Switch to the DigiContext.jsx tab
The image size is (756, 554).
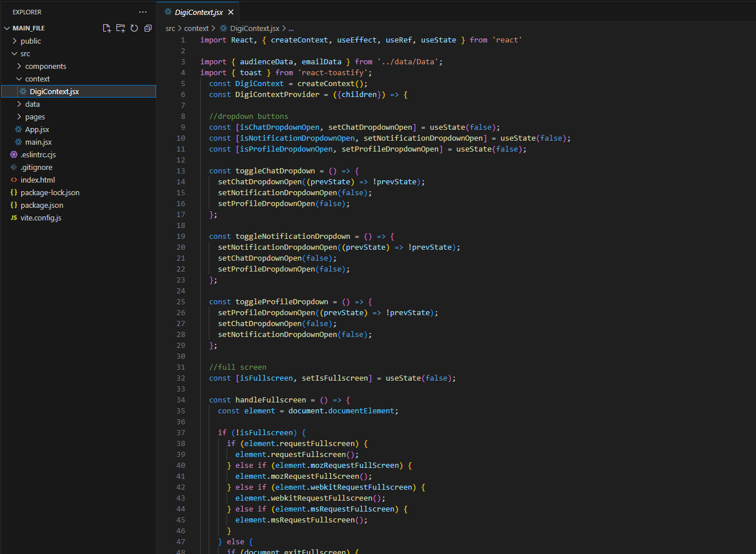[198, 12]
